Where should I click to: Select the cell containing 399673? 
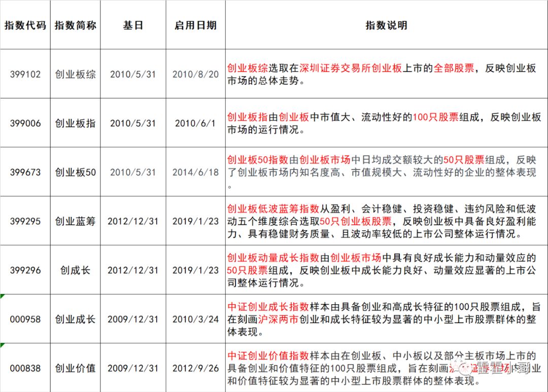[25, 172]
